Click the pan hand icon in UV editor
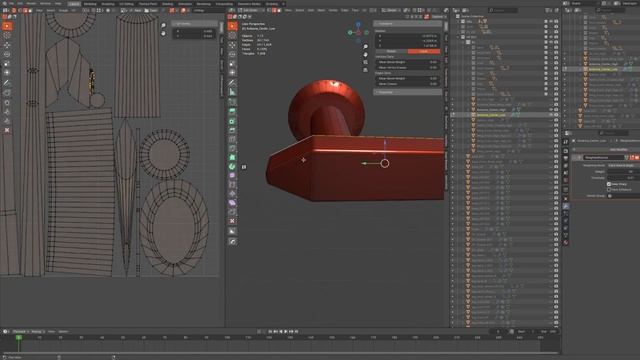This screenshot has width=640, height=360. (x=163, y=33)
